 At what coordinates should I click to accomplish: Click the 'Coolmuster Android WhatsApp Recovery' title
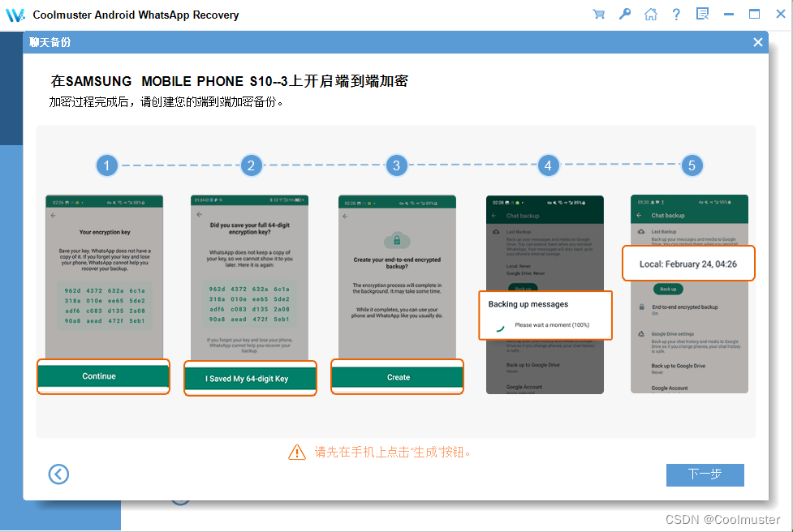pyautogui.click(x=136, y=15)
